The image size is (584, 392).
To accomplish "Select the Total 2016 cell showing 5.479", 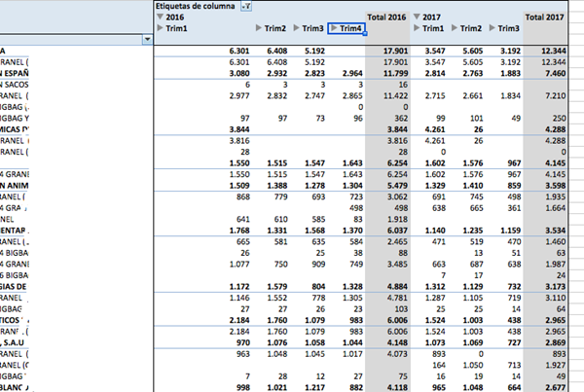I will pos(388,185).
